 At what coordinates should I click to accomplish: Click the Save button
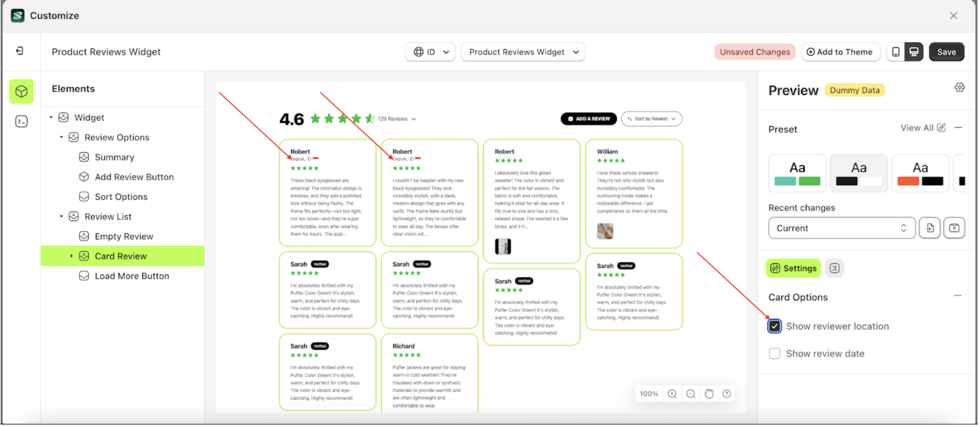[x=946, y=52]
